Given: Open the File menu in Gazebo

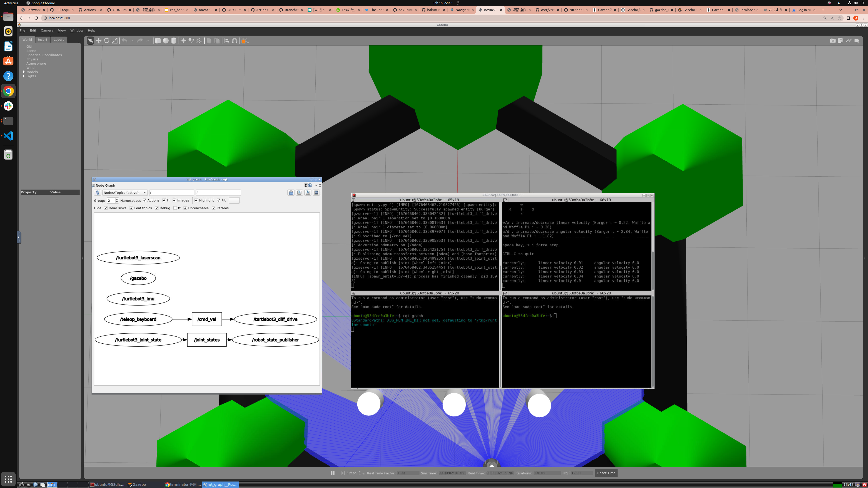Looking at the screenshot, I should pos(22,30).
